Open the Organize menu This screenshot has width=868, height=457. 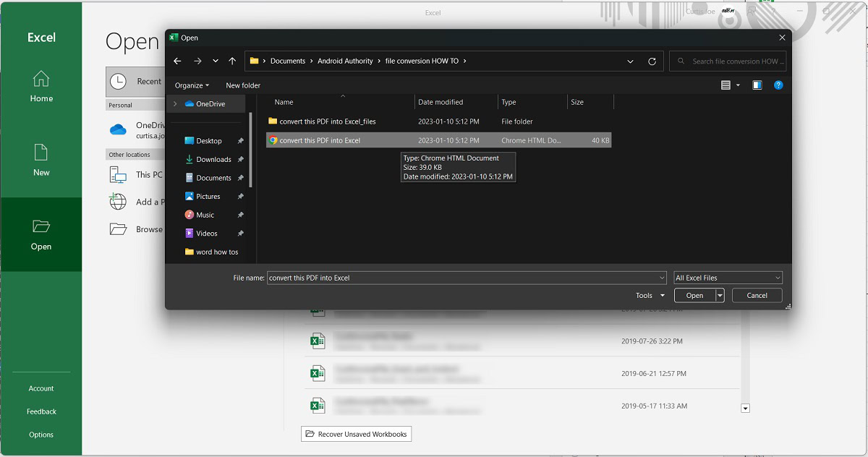192,85
